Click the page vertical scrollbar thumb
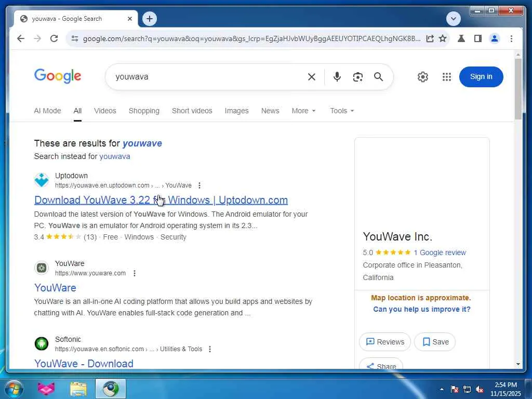The image size is (532, 399). coord(518,89)
